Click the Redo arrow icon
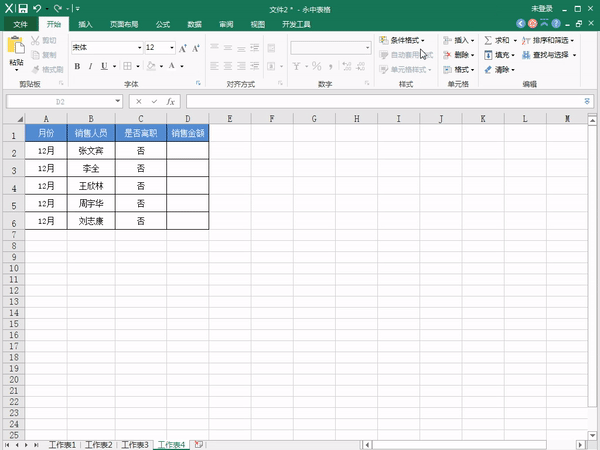Image resolution: width=600 pixels, height=450 pixels. point(58,8)
